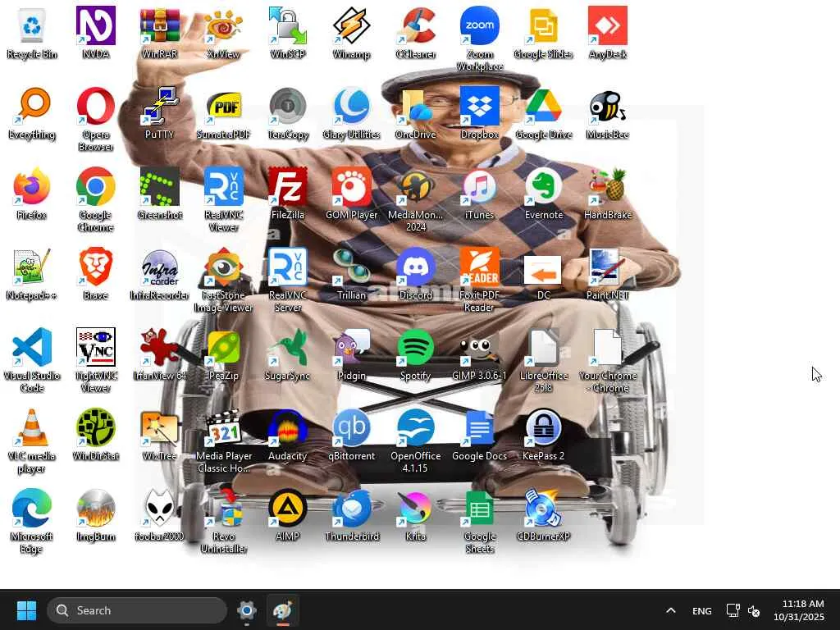Open the Windows Start menu
Screen dimensions: 840x630
point(26,610)
